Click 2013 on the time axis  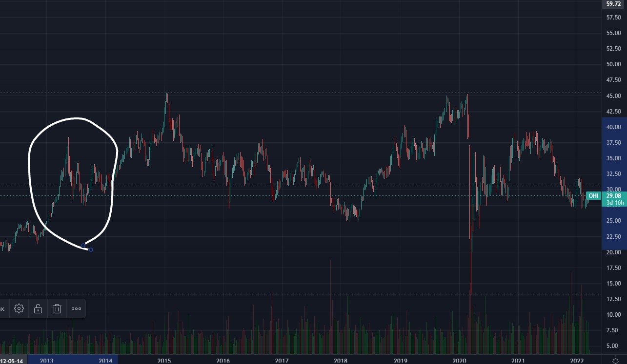tap(46, 361)
